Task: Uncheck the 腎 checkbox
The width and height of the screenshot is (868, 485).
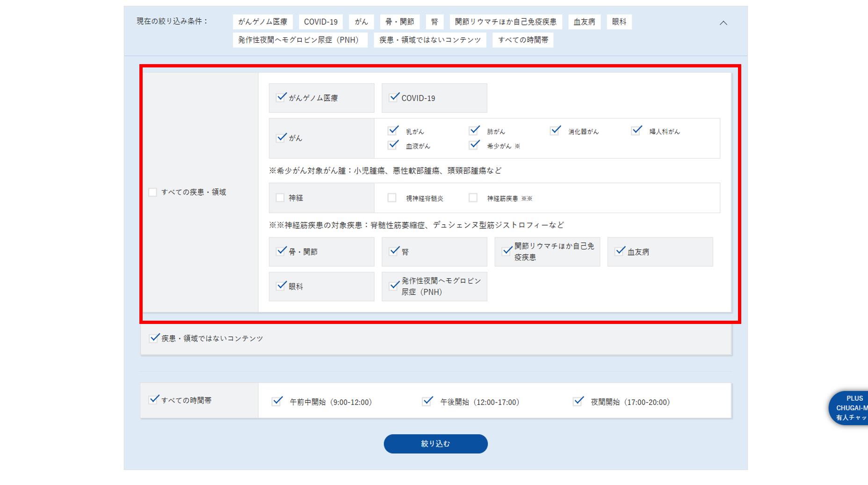Action: point(394,251)
